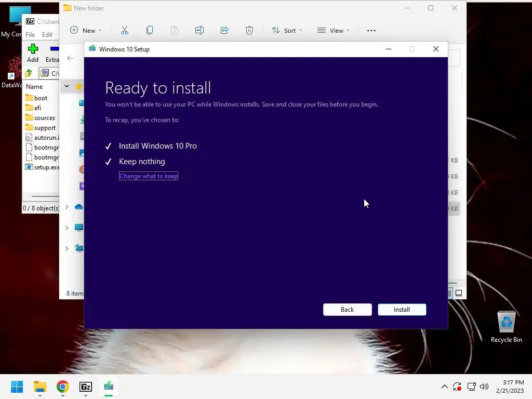Image resolution: width=532 pixels, height=399 pixels.
Task: Open the File menu in 7-Zip
Action: click(30, 35)
